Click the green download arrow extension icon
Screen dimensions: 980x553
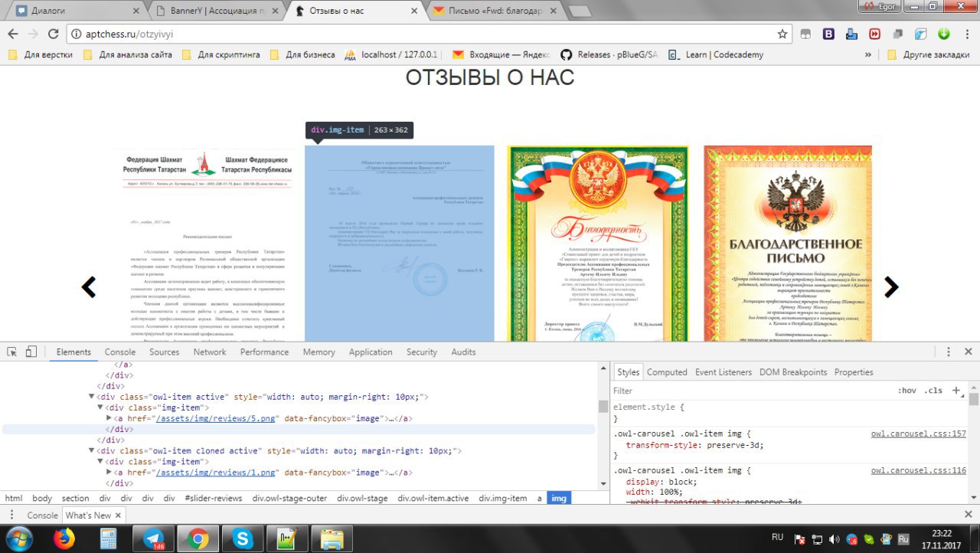click(944, 34)
